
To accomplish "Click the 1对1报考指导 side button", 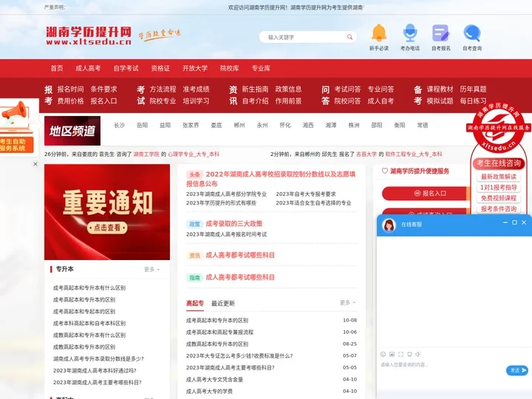I will [499, 188].
